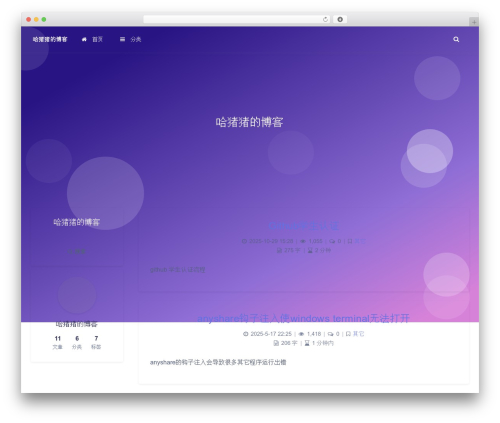Click the hourglass icon before 1 分钟内
Screen dimensions: 500x423
307,343
